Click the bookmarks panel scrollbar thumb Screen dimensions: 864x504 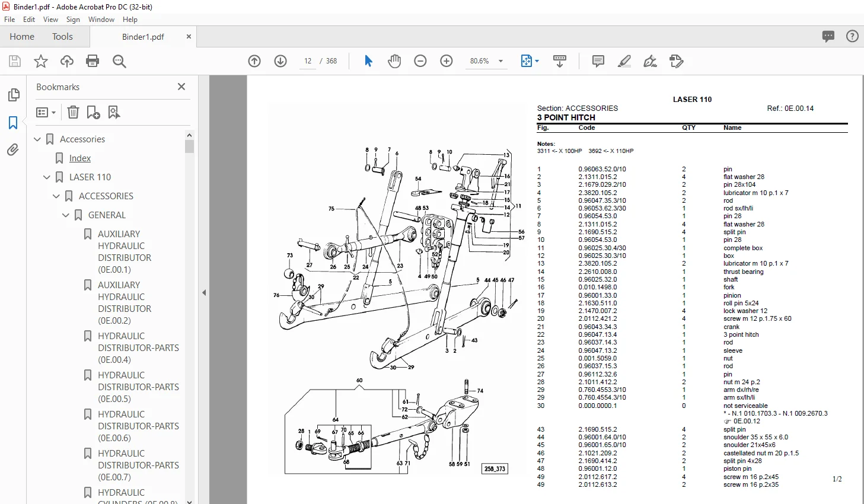coord(190,146)
